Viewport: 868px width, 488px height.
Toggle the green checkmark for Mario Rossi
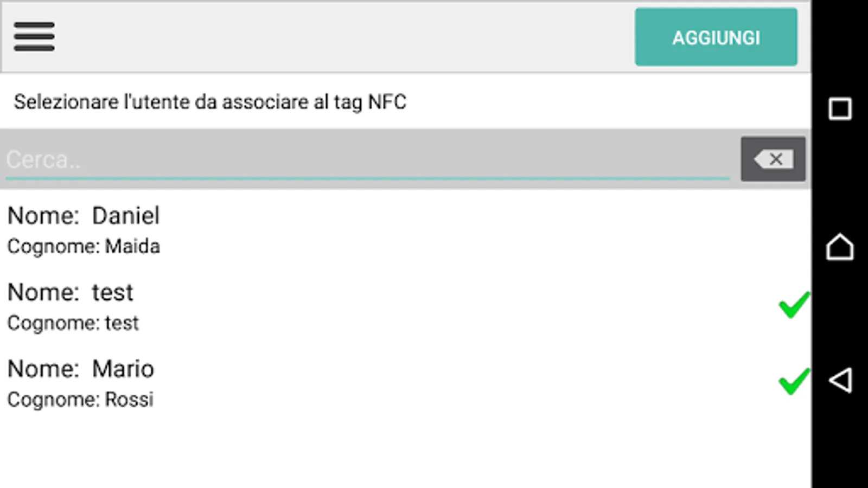pyautogui.click(x=794, y=381)
